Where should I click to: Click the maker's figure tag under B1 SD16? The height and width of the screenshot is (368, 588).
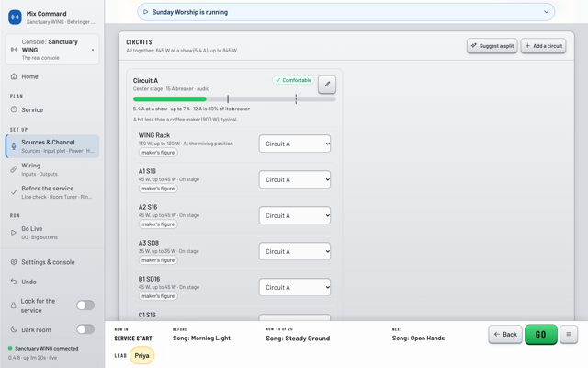point(158,296)
